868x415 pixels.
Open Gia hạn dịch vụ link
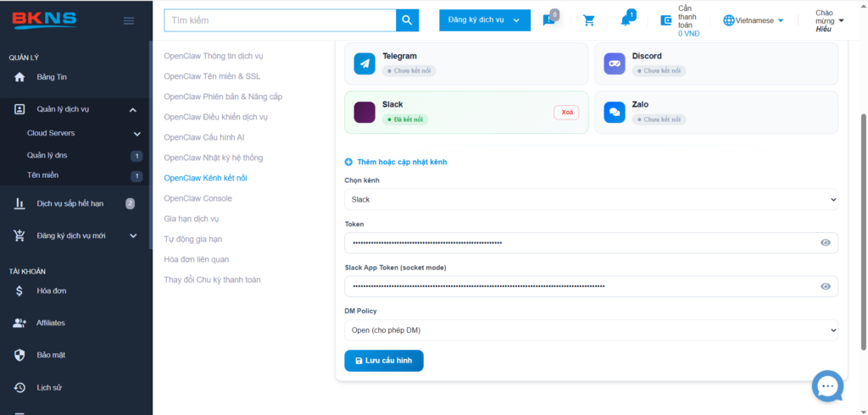[192, 219]
